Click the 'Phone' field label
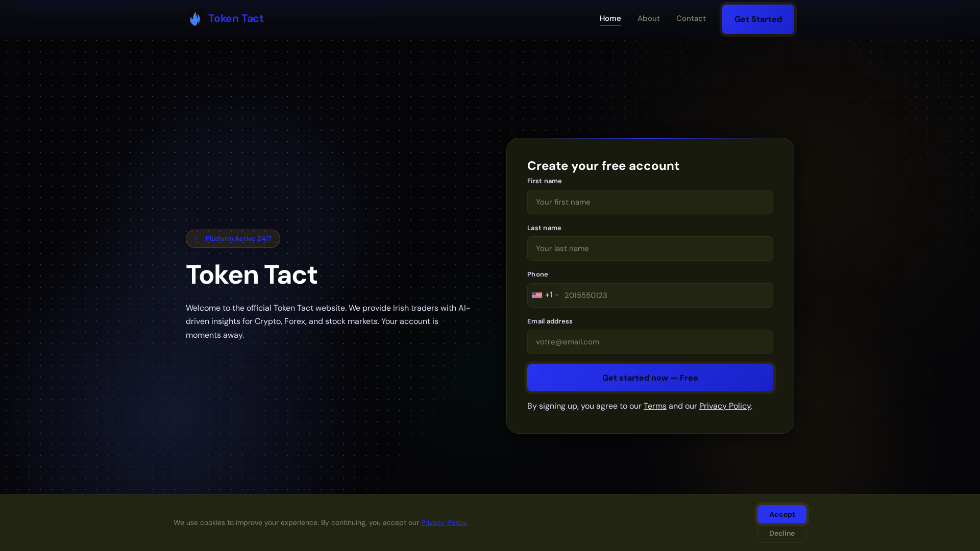Viewport: 980px width, 551px height. (537, 274)
